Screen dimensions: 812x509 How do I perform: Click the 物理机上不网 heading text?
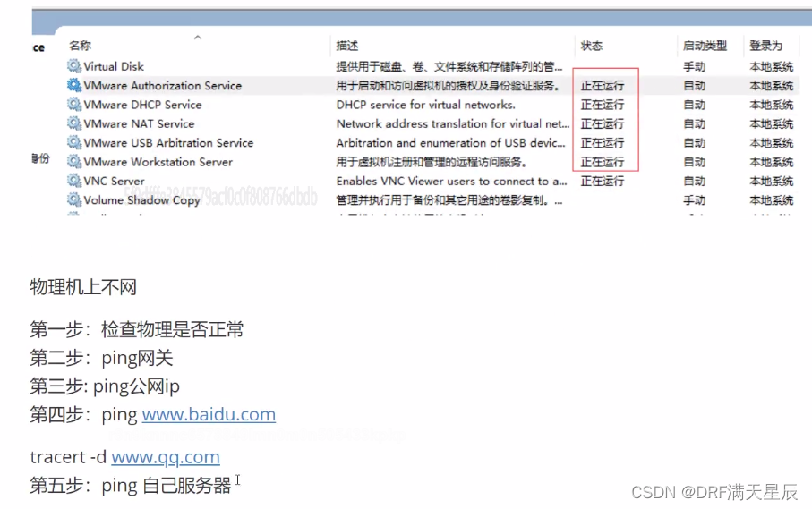(83, 287)
